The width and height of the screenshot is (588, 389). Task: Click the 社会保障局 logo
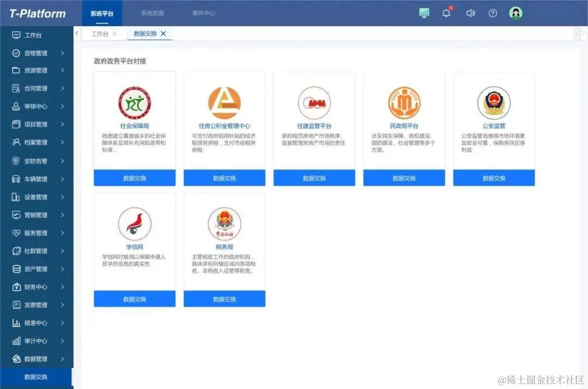134,103
